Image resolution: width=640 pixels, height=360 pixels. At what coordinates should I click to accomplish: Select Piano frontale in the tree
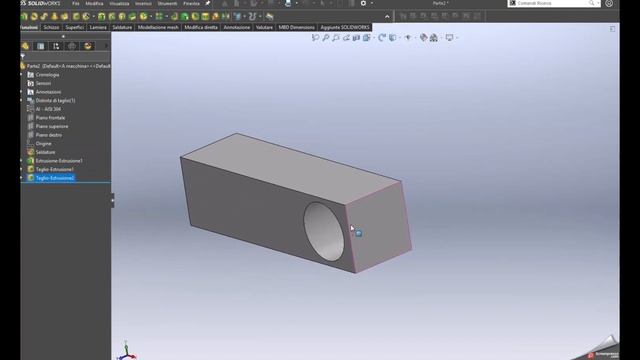tap(50, 118)
